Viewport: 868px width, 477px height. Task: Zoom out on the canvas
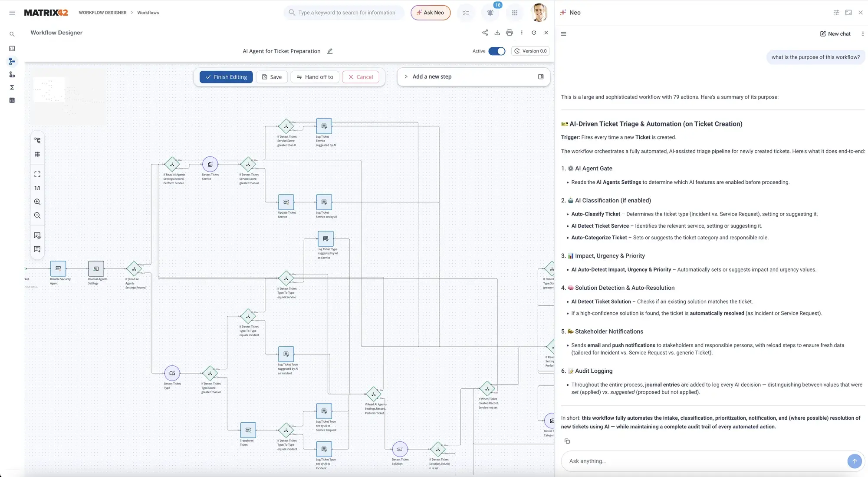[37, 215]
